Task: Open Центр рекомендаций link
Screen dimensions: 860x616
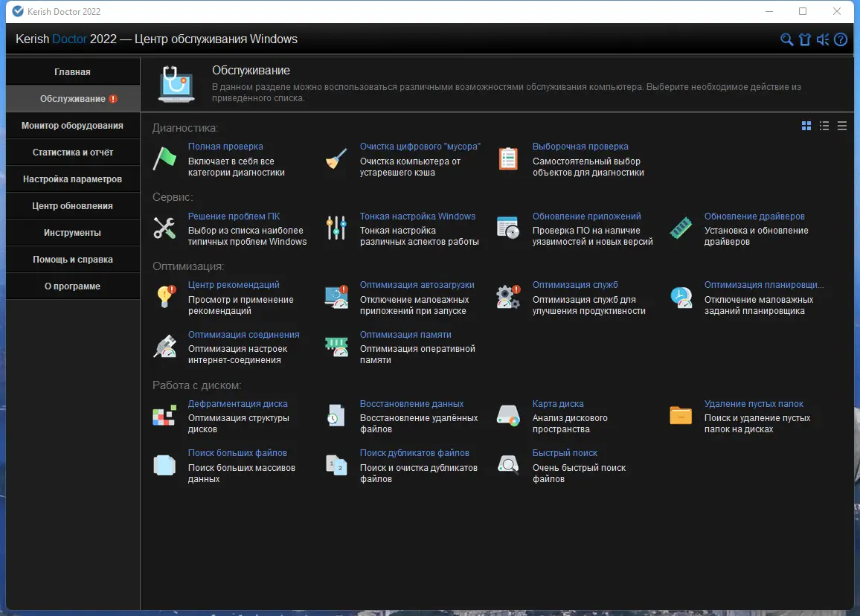Action: (x=234, y=285)
